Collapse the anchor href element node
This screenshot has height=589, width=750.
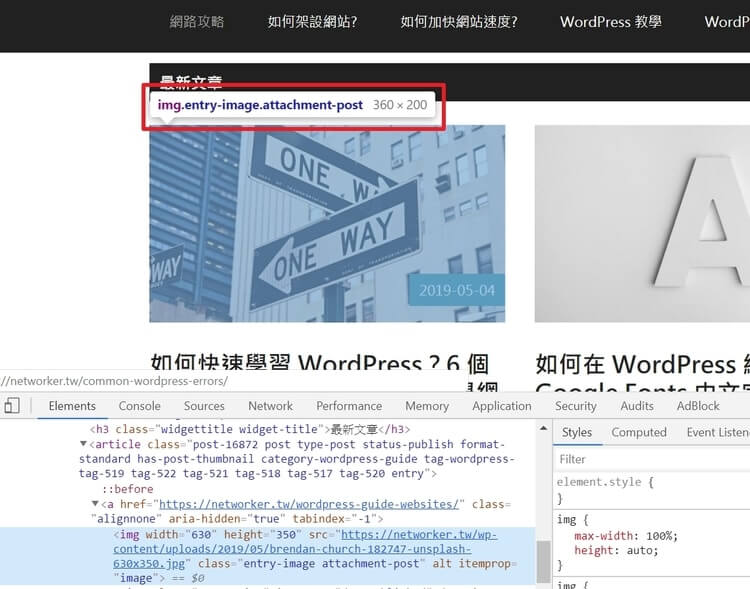point(95,504)
